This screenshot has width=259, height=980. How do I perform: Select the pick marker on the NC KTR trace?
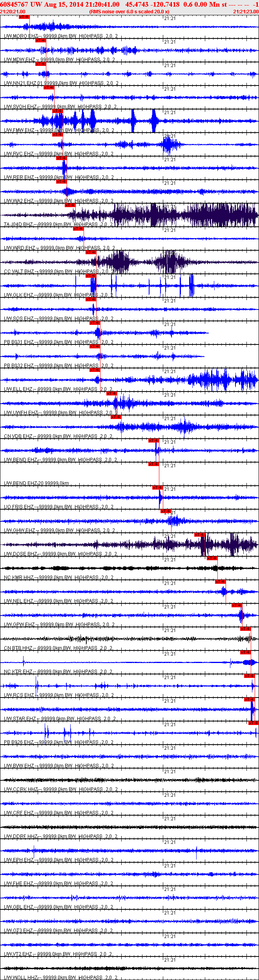coord(245,652)
